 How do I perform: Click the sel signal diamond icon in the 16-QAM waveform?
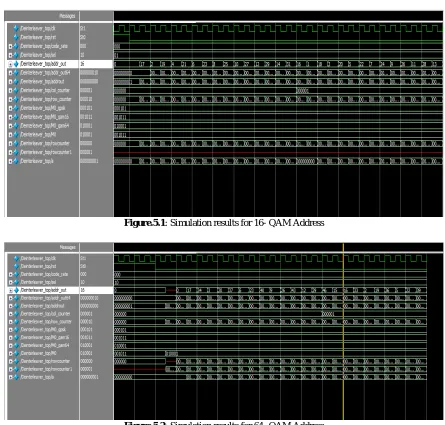(x=16, y=55)
